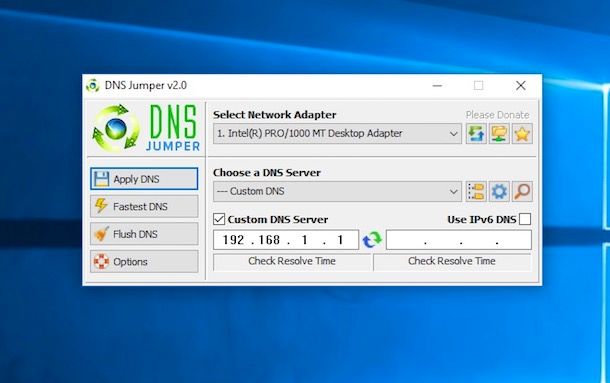The height and width of the screenshot is (383, 610).
Task: Click the Select Network Adapter label
Action: (275, 115)
